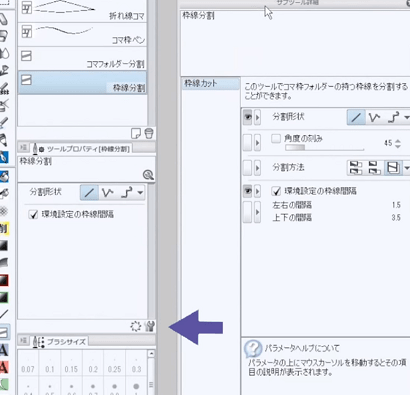Pick third 分割方法 option icon
This screenshot has width=410, height=395.
(x=393, y=168)
